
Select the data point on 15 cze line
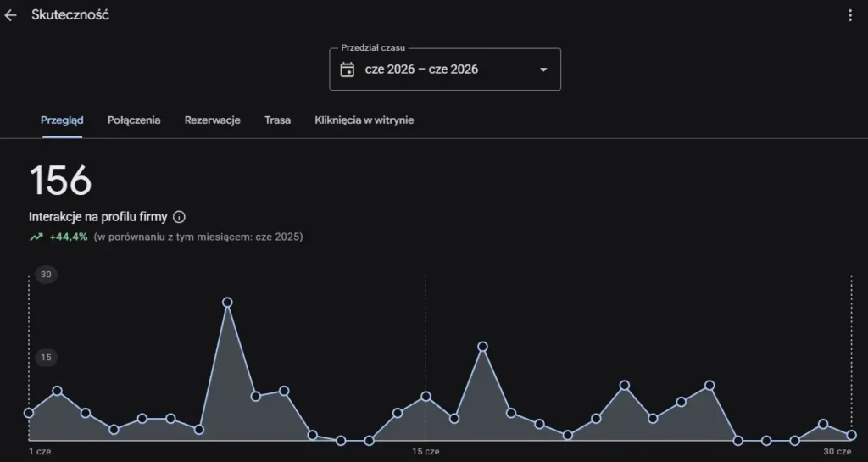coord(426,396)
